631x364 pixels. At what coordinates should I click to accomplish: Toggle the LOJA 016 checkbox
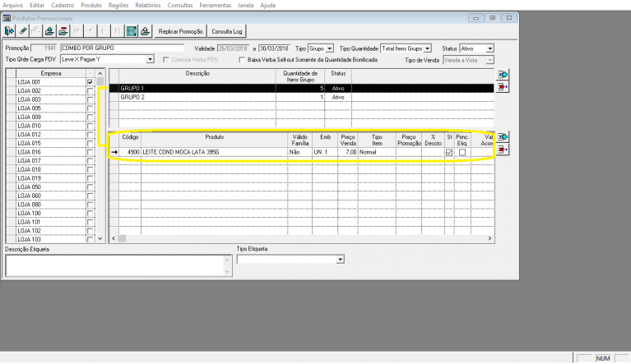tap(90, 152)
